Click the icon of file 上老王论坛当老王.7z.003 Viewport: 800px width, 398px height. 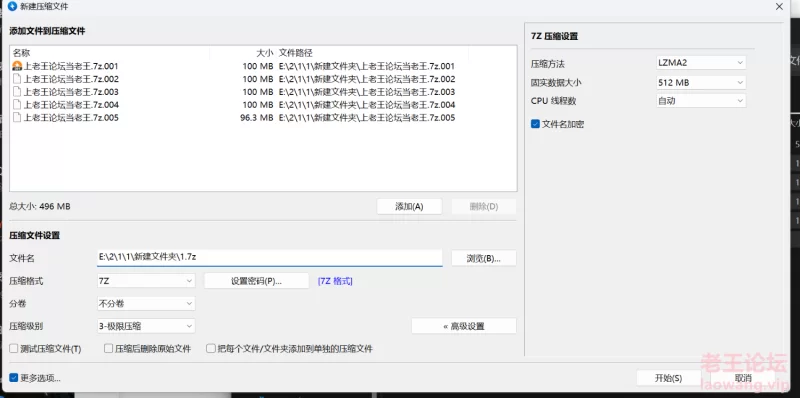pyautogui.click(x=17, y=92)
